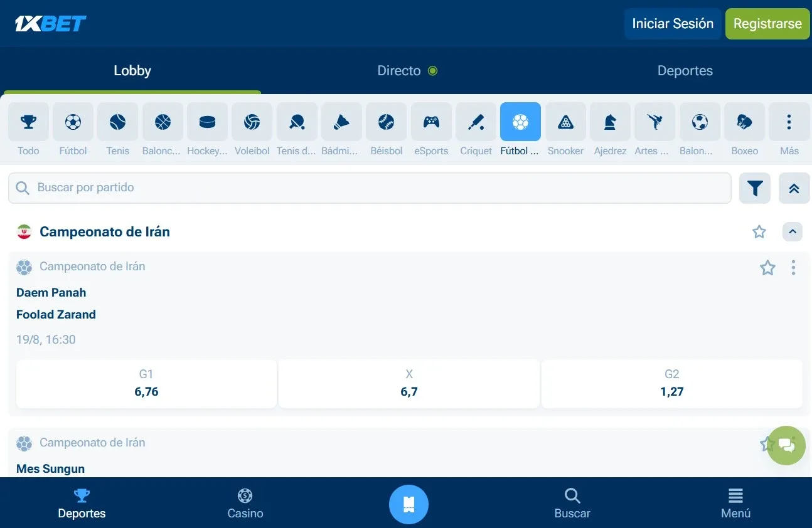
Task: Switch to the Lobby tab
Action: click(x=132, y=71)
